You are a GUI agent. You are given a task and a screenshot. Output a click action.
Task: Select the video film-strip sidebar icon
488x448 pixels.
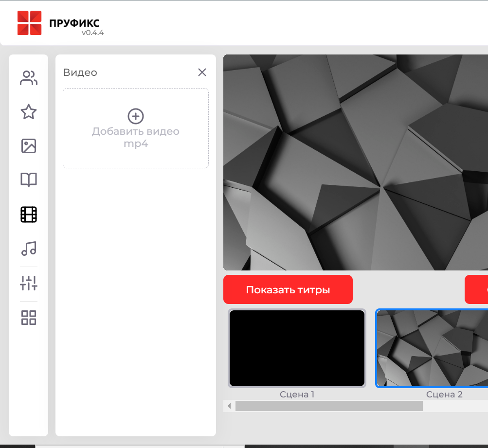point(29,215)
